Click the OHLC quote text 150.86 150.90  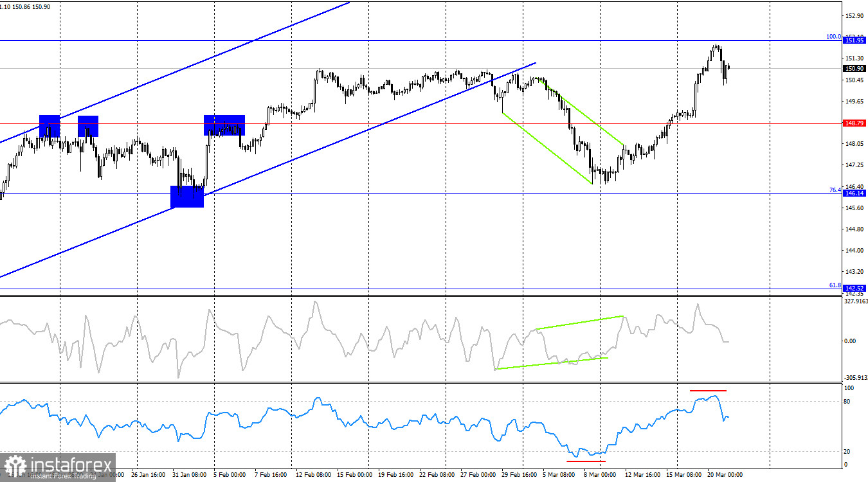click(31, 6)
